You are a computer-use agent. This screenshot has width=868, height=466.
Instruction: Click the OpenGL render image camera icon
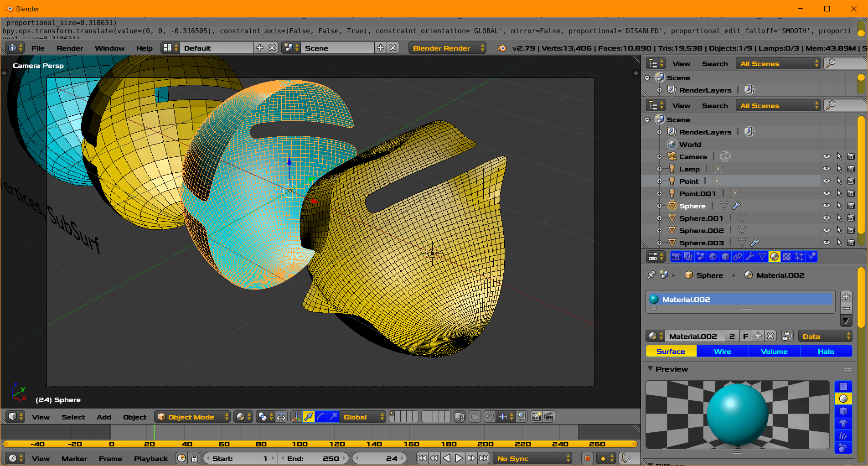tap(537, 417)
